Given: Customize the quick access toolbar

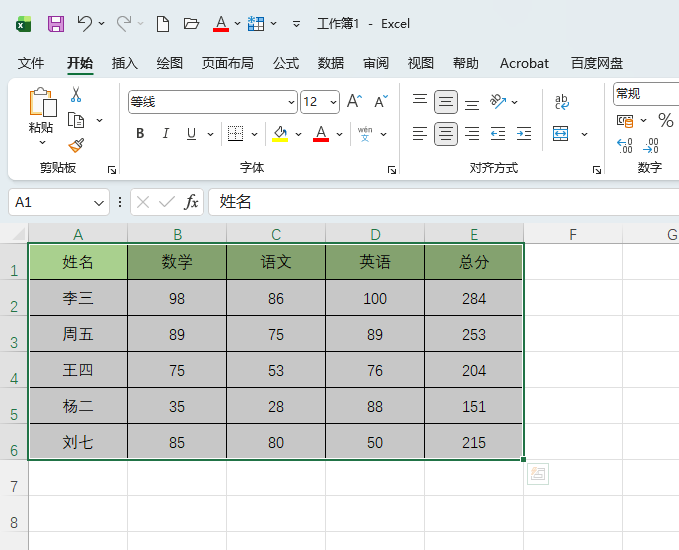Looking at the screenshot, I should [x=296, y=24].
